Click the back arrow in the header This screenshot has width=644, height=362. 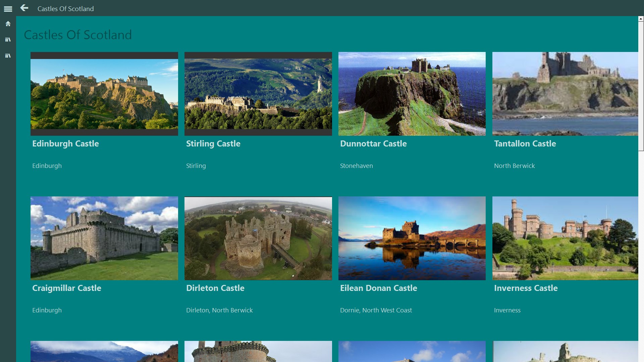pyautogui.click(x=24, y=8)
